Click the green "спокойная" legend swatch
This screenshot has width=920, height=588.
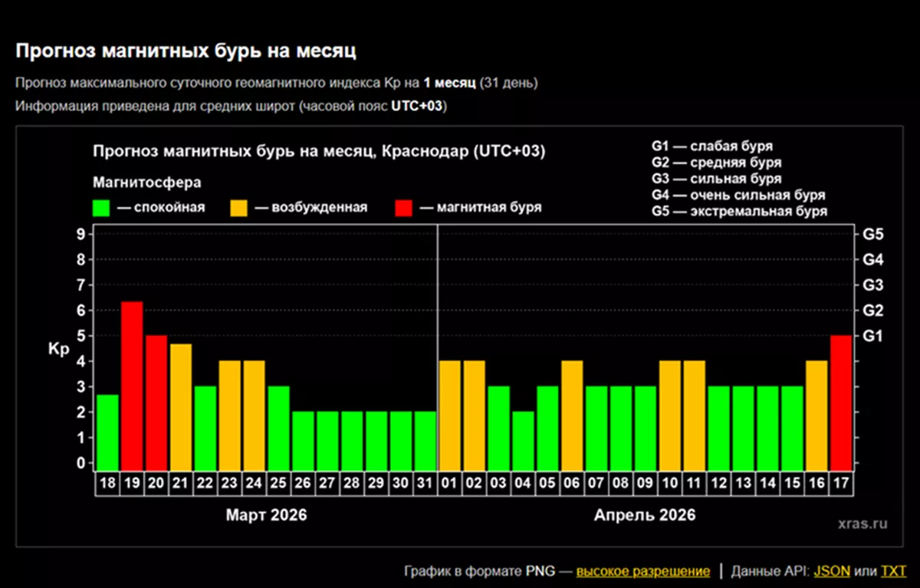[x=101, y=208]
